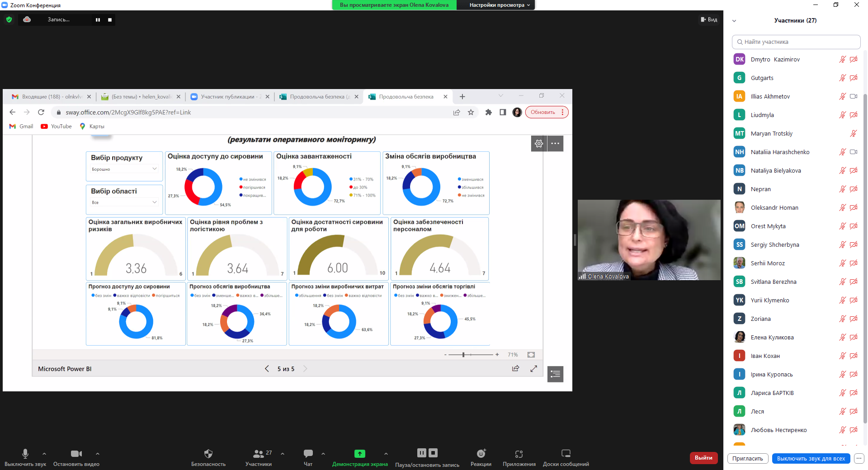The image size is (868, 470).
Task: Stop the Zoom recording
Action: (x=110, y=20)
